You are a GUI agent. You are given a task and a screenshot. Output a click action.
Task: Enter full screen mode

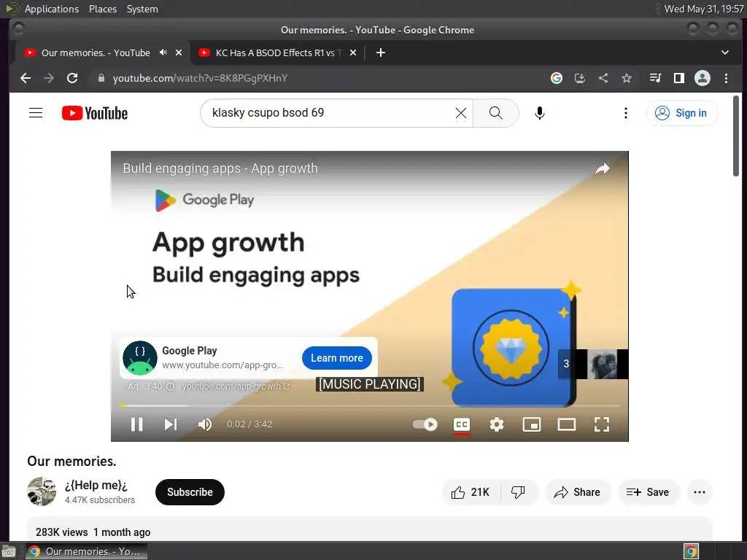602,424
